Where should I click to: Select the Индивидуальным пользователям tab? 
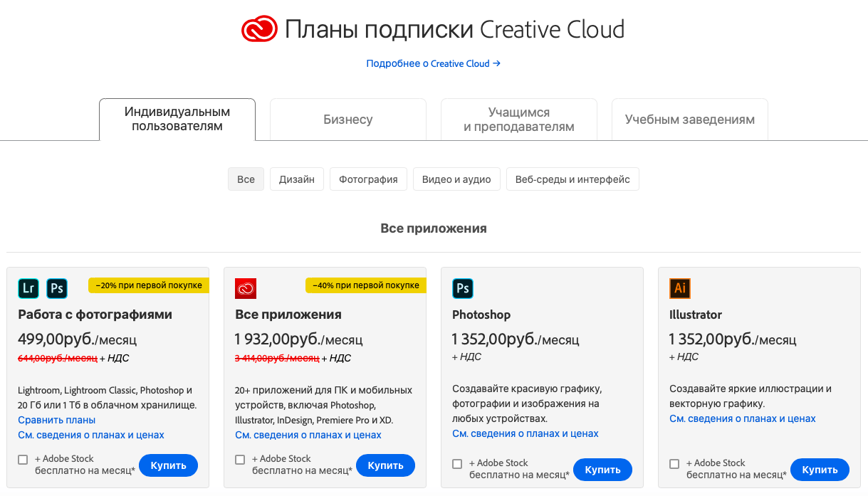click(177, 120)
